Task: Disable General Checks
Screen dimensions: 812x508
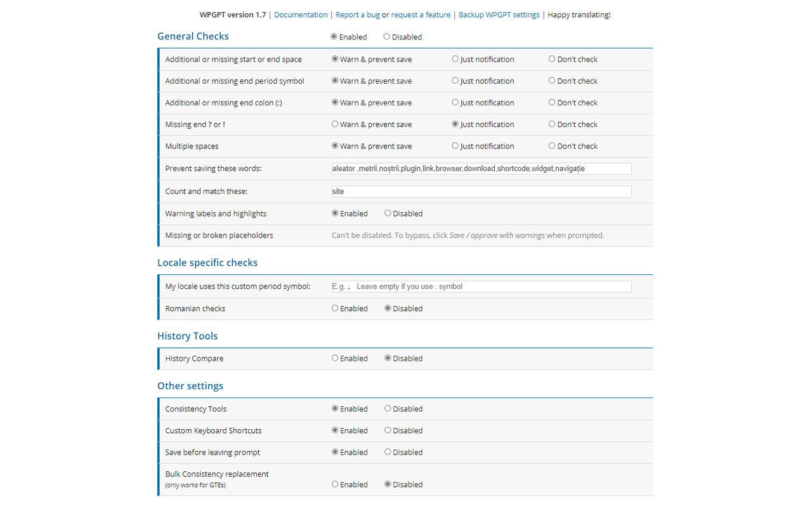Action: pyautogui.click(x=386, y=36)
